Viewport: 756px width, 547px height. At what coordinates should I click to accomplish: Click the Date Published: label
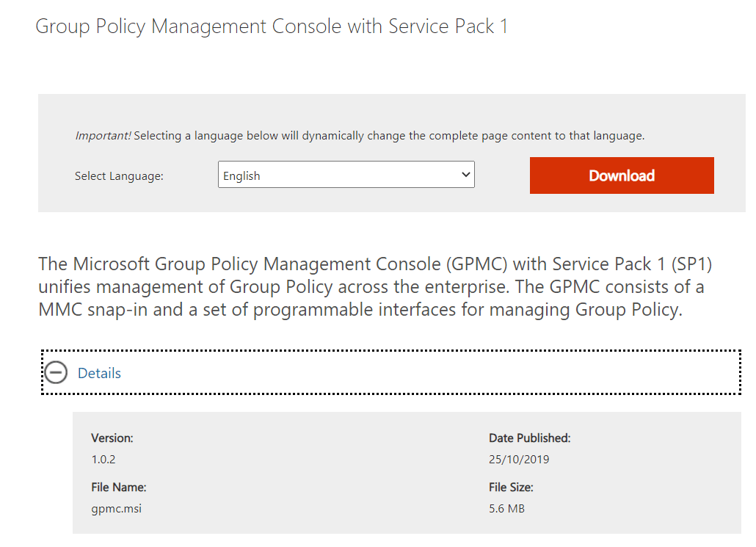[x=529, y=438]
